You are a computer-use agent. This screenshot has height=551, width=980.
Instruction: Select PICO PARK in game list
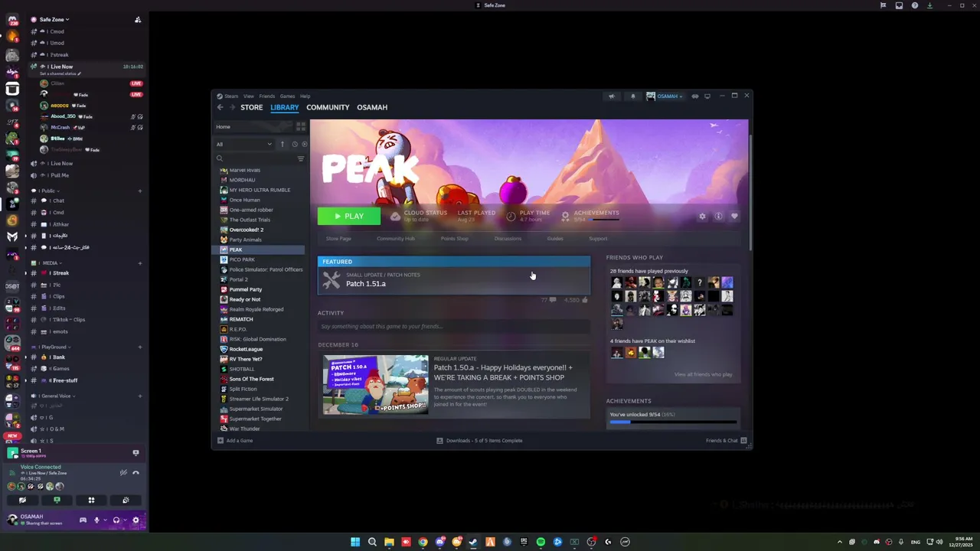coord(242,259)
